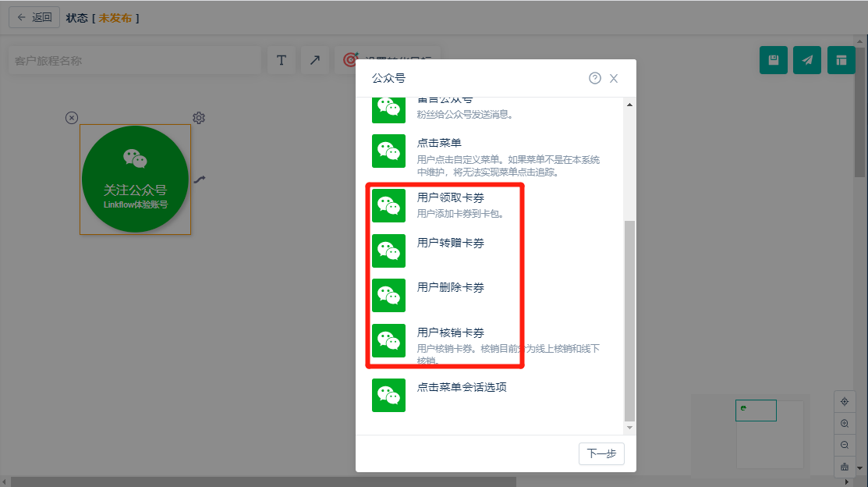Screen dimensions: 868x487
Task: Click the locate center canvas icon
Action: coord(844,402)
